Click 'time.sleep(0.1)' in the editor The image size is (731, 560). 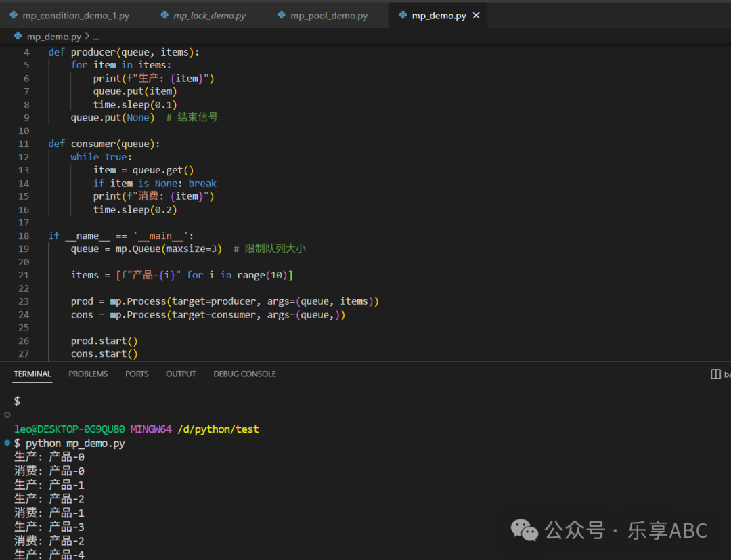coord(135,104)
